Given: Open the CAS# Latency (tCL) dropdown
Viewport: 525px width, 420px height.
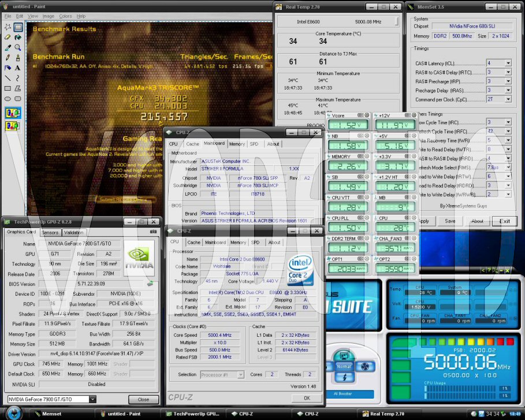Looking at the screenshot, I should [x=508, y=63].
